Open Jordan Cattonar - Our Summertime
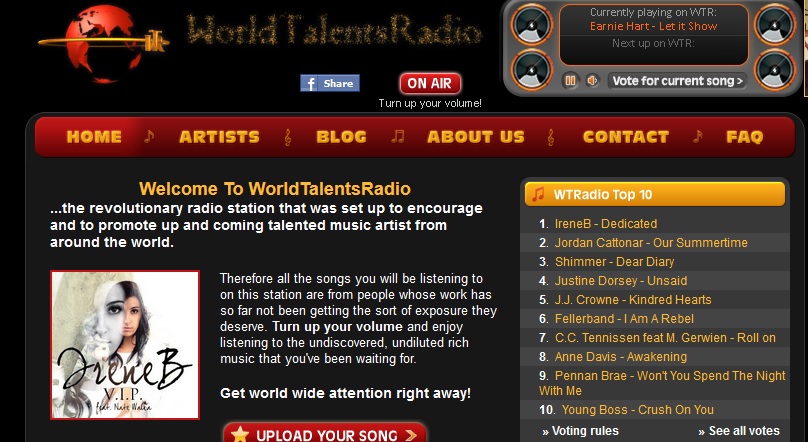This screenshot has height=442, width=808. 651,243
